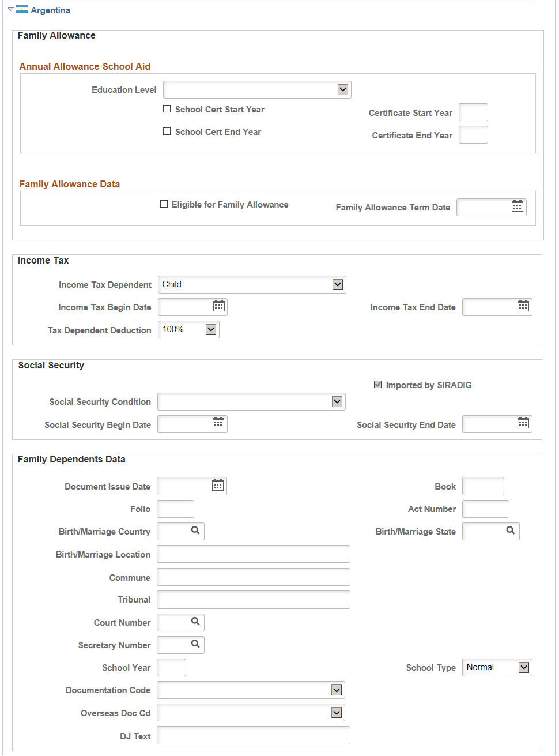This screenshot has height=756, width=559.
Task: Open the Document Issue Date calendar
Action: tap(218, 486)
